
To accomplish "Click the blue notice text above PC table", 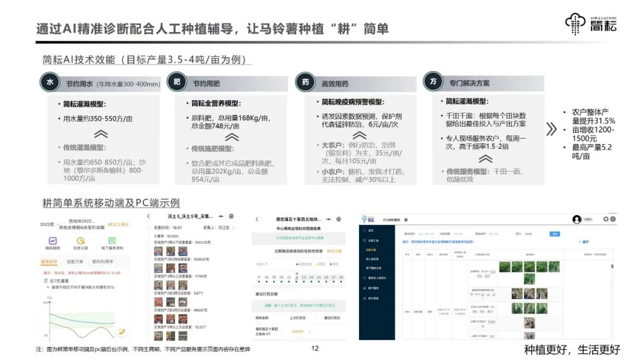I will pos(438,242).
